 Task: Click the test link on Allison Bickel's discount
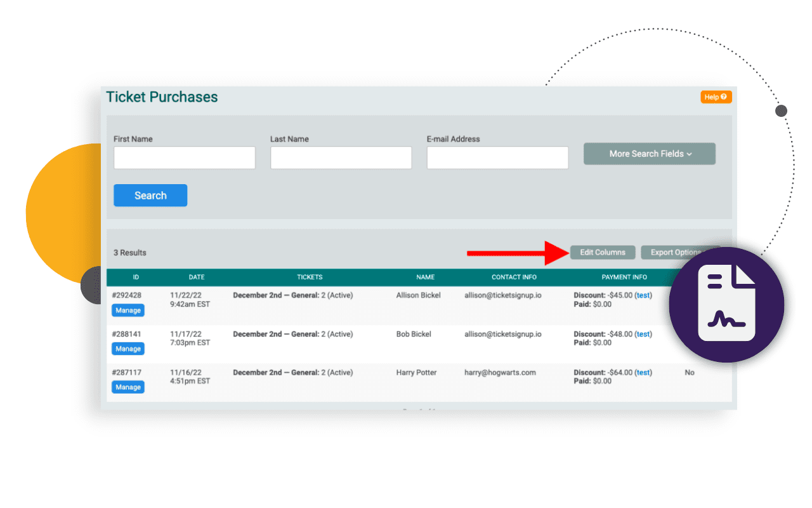(x=643, y=295)
